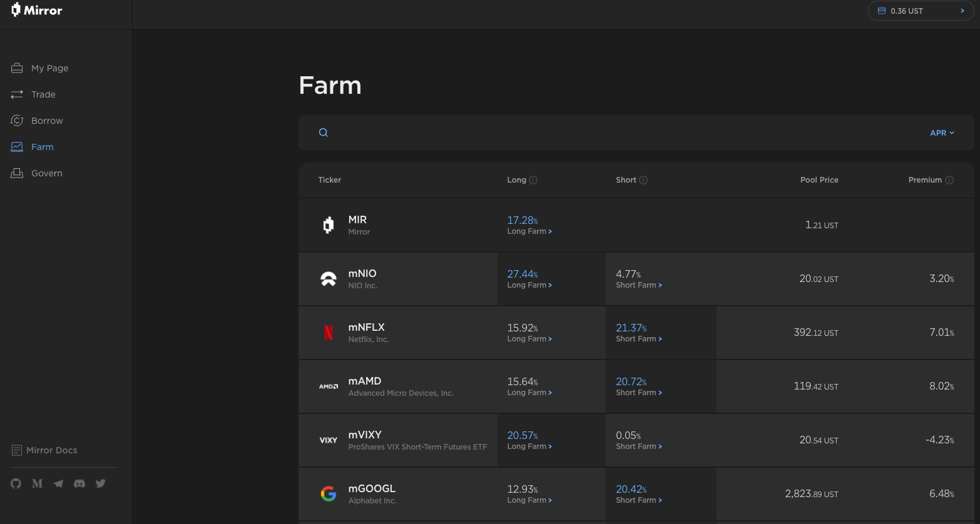980x524 pixels.
Task: Open the Telegram icon
Action: pyautogui.click(x=58, y=483)
